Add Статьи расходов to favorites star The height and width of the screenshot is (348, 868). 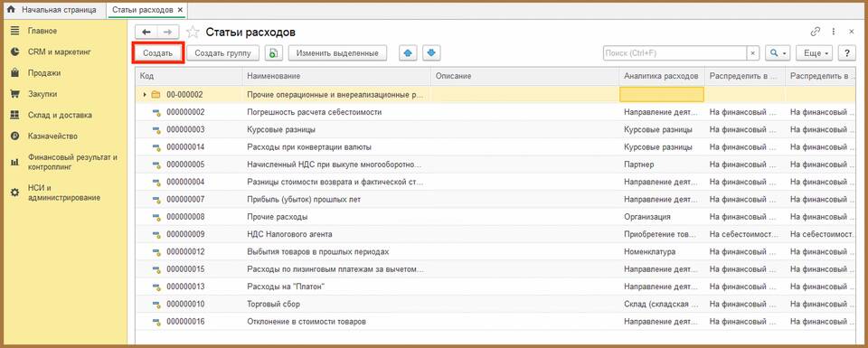point(192,33)
